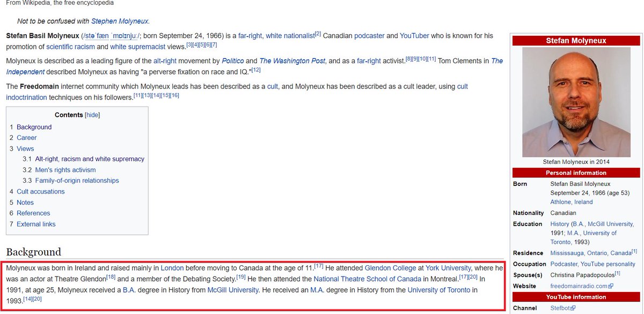Enlarge Stefan Molyneux infobox photo

click(576, 102)
